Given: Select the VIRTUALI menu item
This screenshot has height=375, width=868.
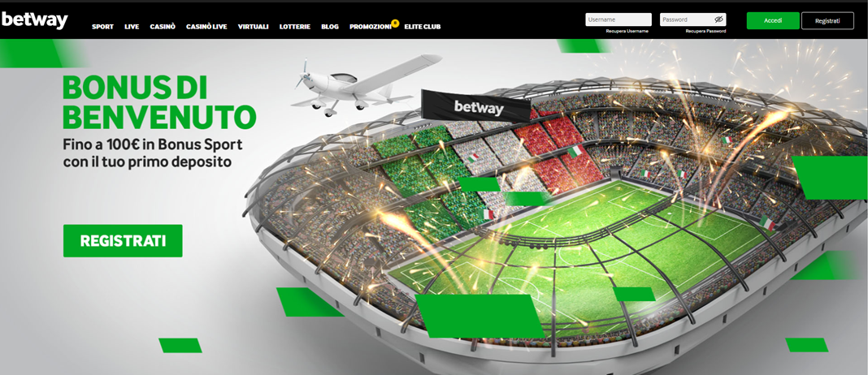Looking at the screenshot, I should click(x=253, y=27).
